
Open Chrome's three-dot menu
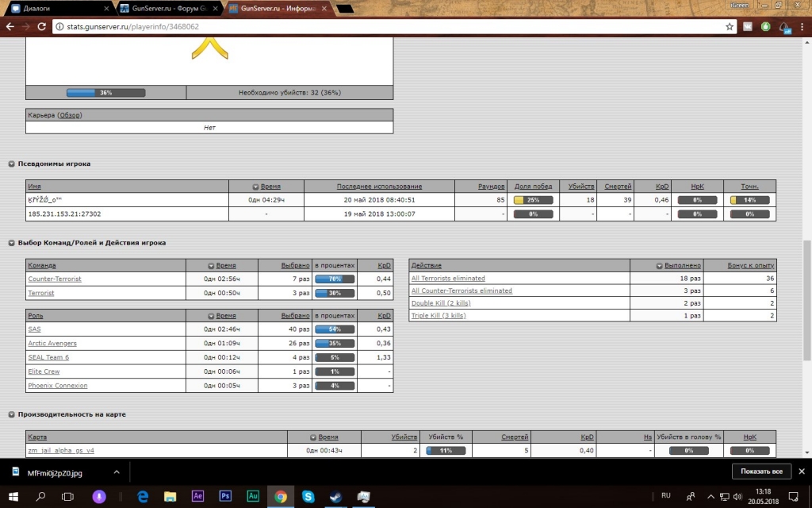(x=802, y=26)
